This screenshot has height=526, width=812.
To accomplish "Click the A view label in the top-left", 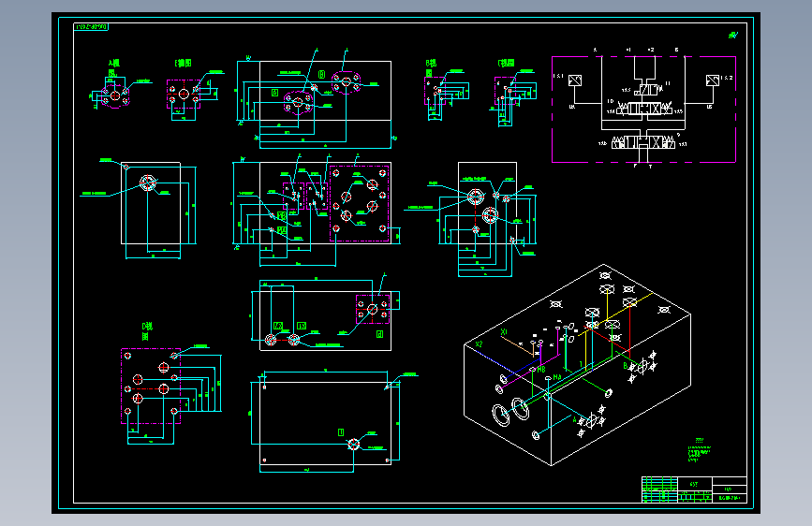I will (x=113, y=66).
